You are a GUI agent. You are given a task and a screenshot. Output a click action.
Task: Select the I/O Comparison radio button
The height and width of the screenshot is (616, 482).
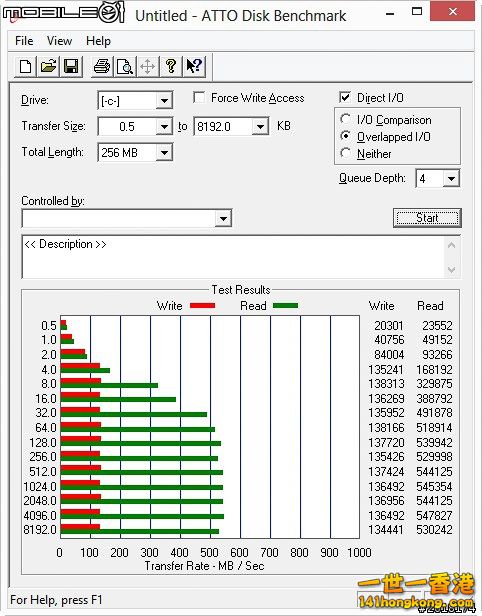pyautogui.click(x=346, y=119)
